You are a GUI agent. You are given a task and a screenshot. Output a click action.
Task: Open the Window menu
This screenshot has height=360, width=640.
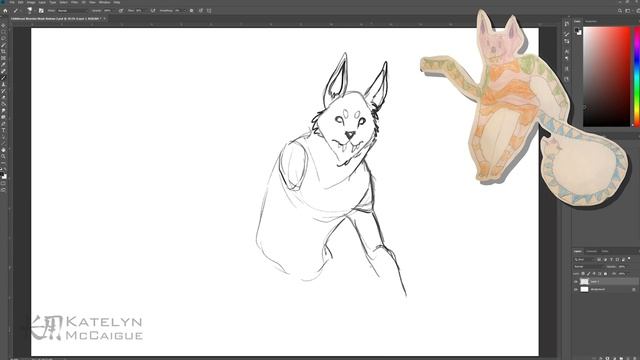[104, 2]
